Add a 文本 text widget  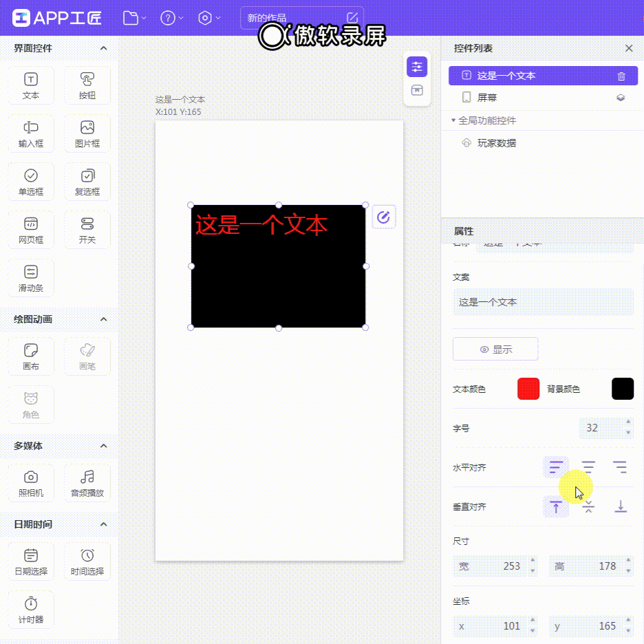coord(31,86)
